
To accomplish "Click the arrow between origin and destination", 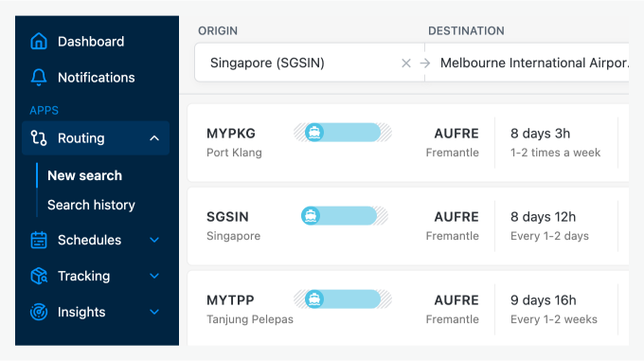I will coord(425,63).
